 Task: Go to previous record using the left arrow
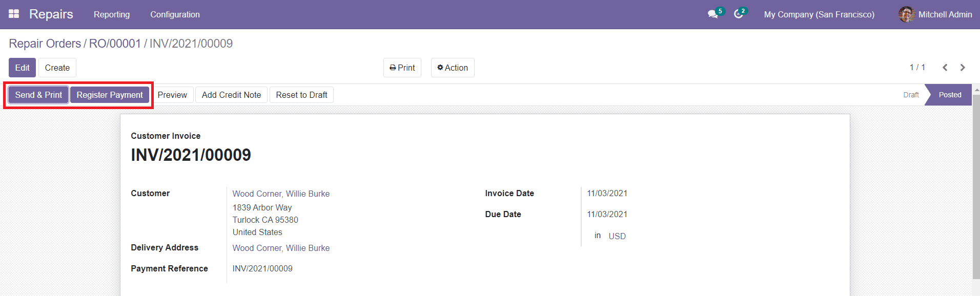[945, 67]
